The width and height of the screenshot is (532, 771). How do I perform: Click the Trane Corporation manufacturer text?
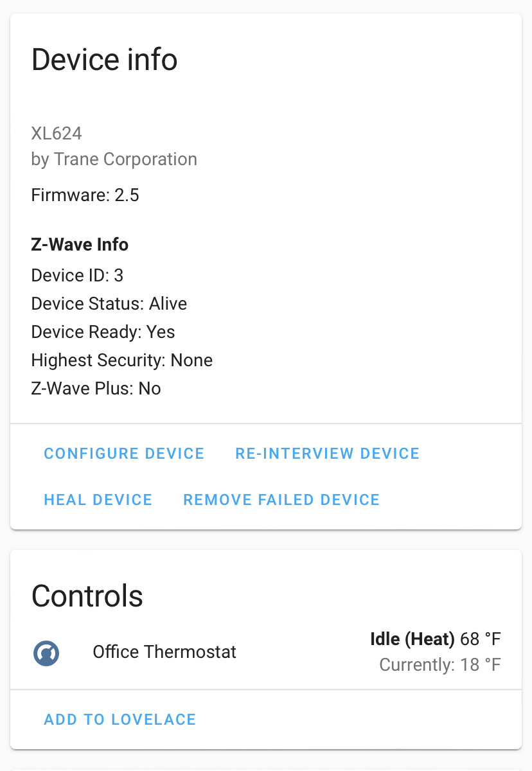pos(114,159)
